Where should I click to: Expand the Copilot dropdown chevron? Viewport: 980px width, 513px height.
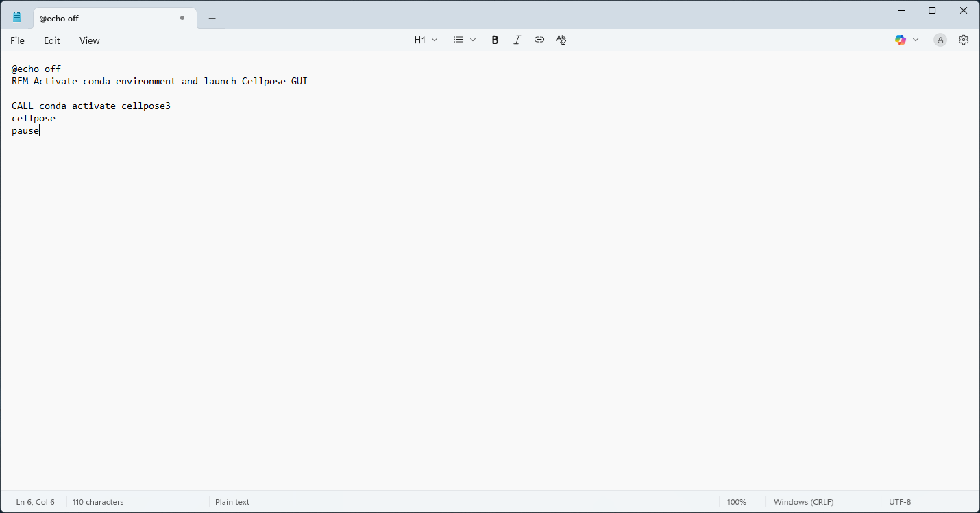coord(916,40)
